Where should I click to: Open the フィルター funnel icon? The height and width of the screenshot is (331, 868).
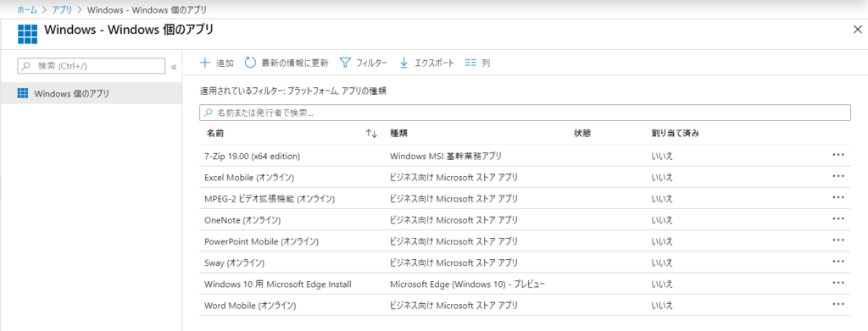(x=346, y=63)
